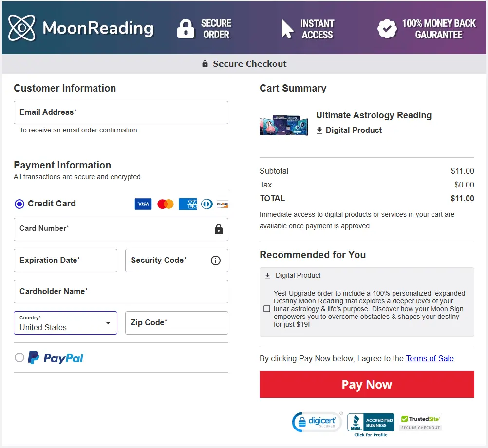Screen dimensions: 488x448
Task: Click the Mastercard icon
Action: pos(165,204)
